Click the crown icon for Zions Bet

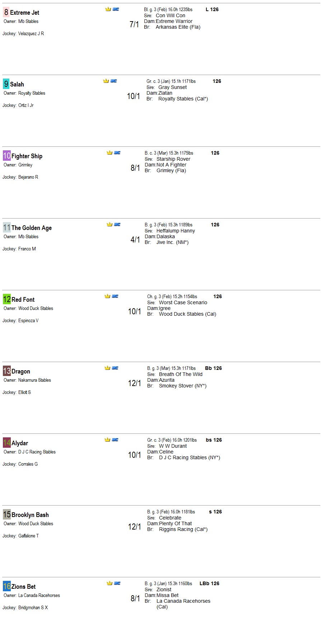pos(110,583)
